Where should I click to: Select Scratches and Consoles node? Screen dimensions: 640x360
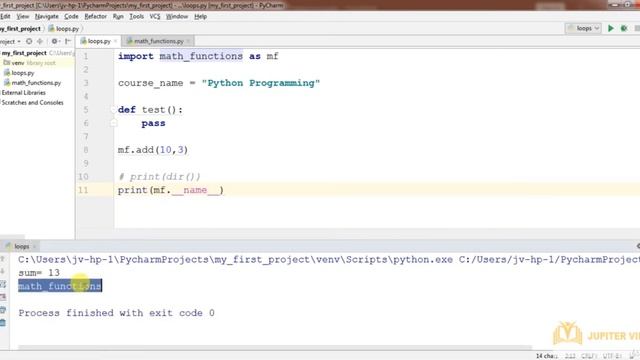coord(32,102)
